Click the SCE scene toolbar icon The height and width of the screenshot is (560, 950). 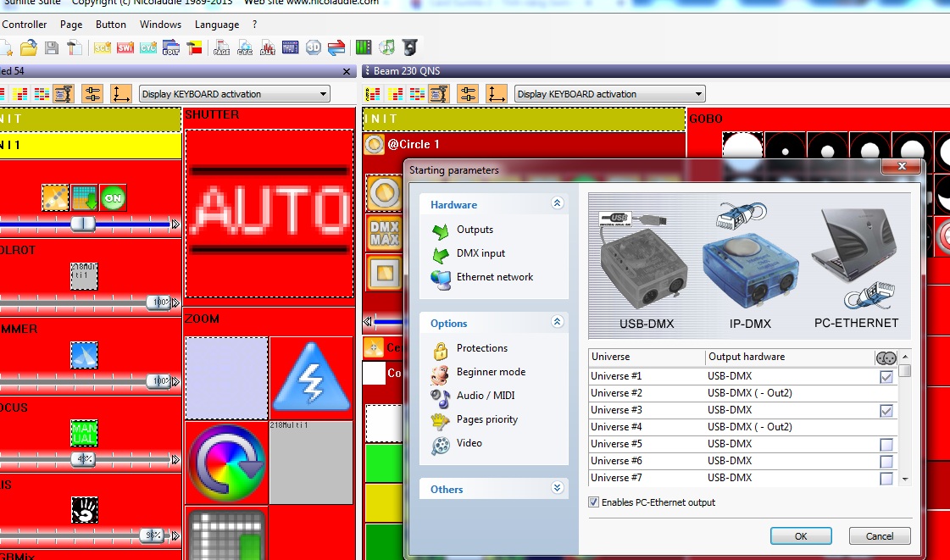[103, 47]
